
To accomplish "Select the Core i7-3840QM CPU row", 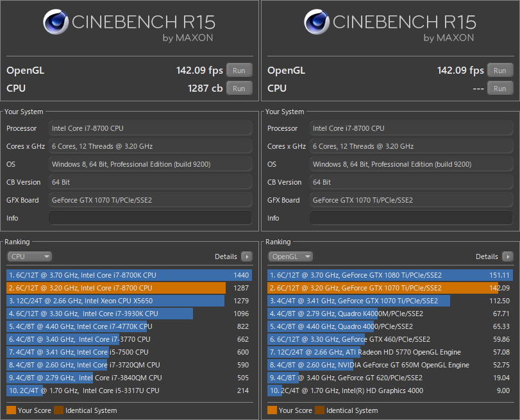I will point(129,378).
